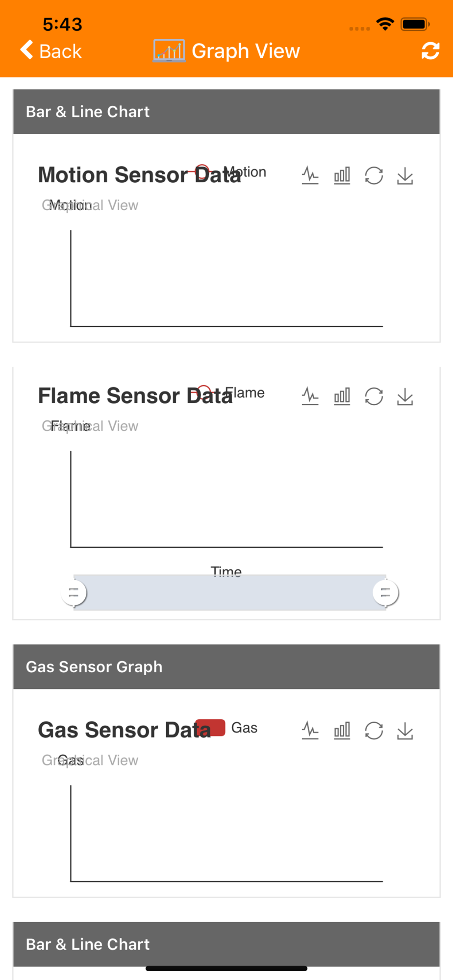Click the left Time zoom slider handle
453x980 pixels.
coord(74,592)
